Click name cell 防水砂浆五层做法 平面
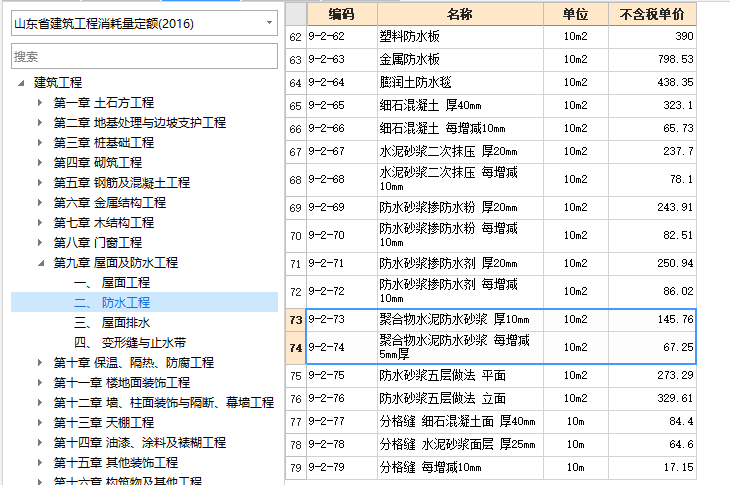 pos(460,376)
